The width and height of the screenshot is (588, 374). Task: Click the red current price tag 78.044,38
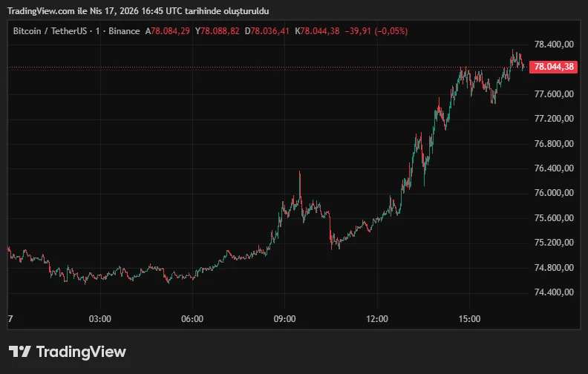pos(555,67)
